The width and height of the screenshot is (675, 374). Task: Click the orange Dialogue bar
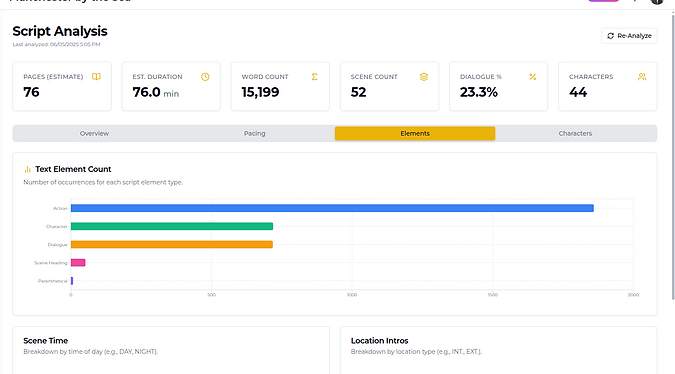point(172,244)
